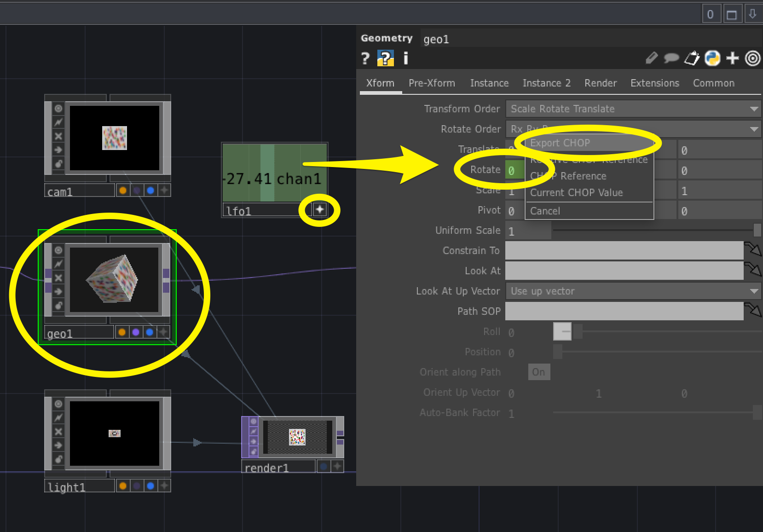
Task: Switch to the Common tab
Action: click(713, 83)
